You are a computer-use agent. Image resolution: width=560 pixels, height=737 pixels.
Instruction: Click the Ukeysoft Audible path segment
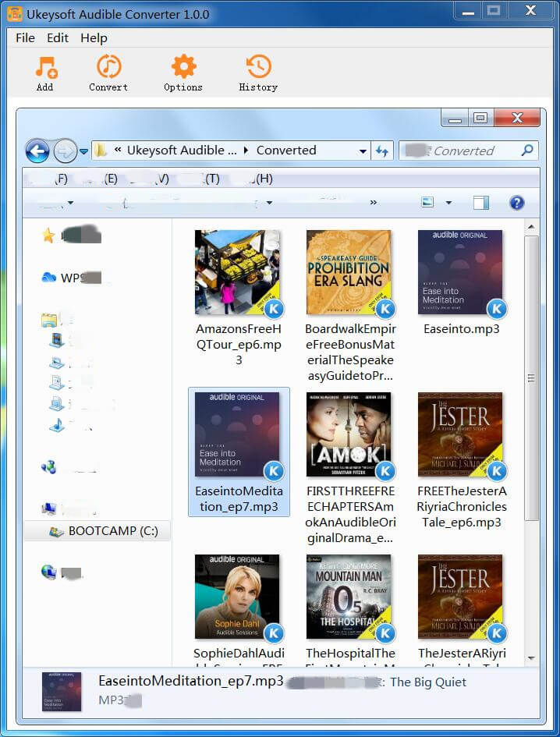click(x=182, y=151)
